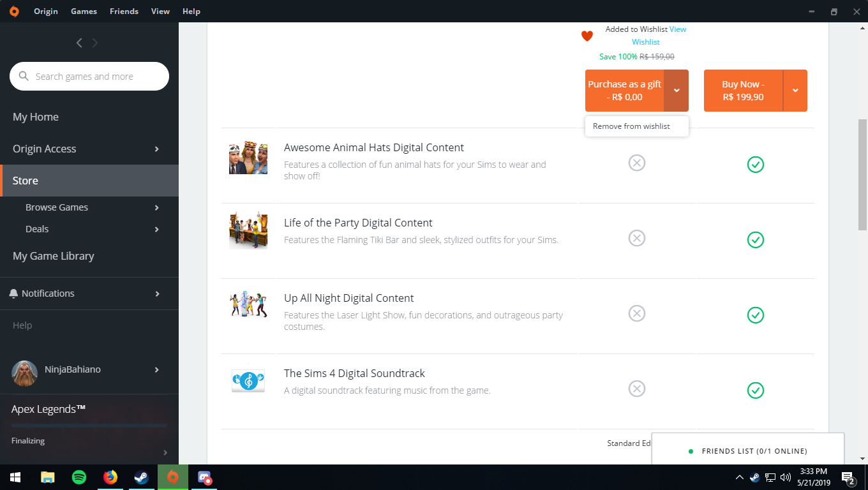Open the Purchase as a gift dropdown arrow
Image resolution: width=868 pixels, height=490 pixels.
677,91
